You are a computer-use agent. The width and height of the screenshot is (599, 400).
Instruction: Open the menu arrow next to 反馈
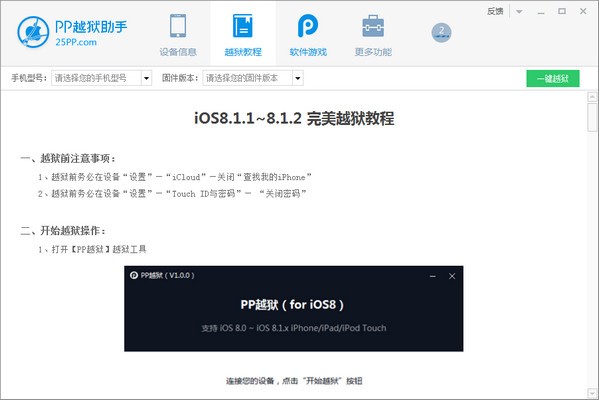(x=519, y=11)
